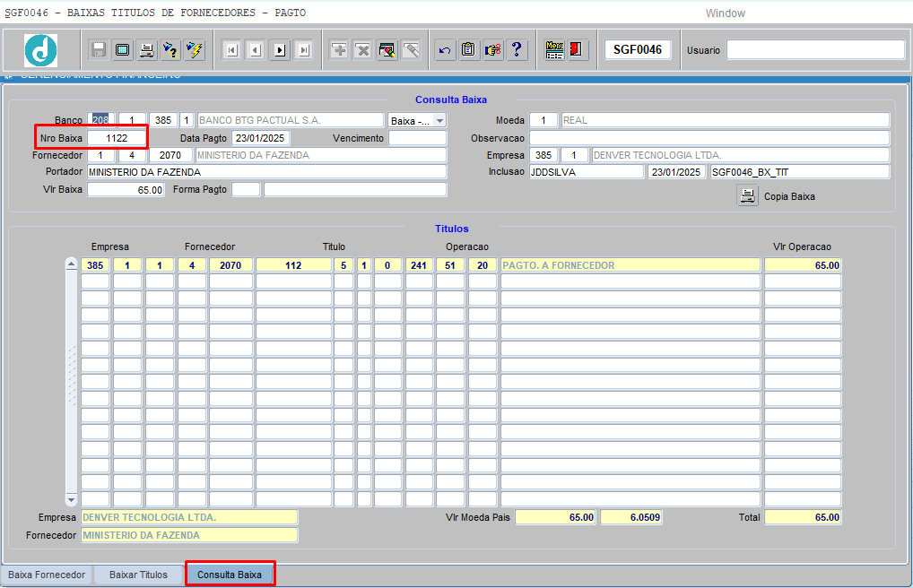Click the top Empresa name field DENVER TECNOLOGIA LTDA.
The image size is (913, 588).
pos(741,155)
